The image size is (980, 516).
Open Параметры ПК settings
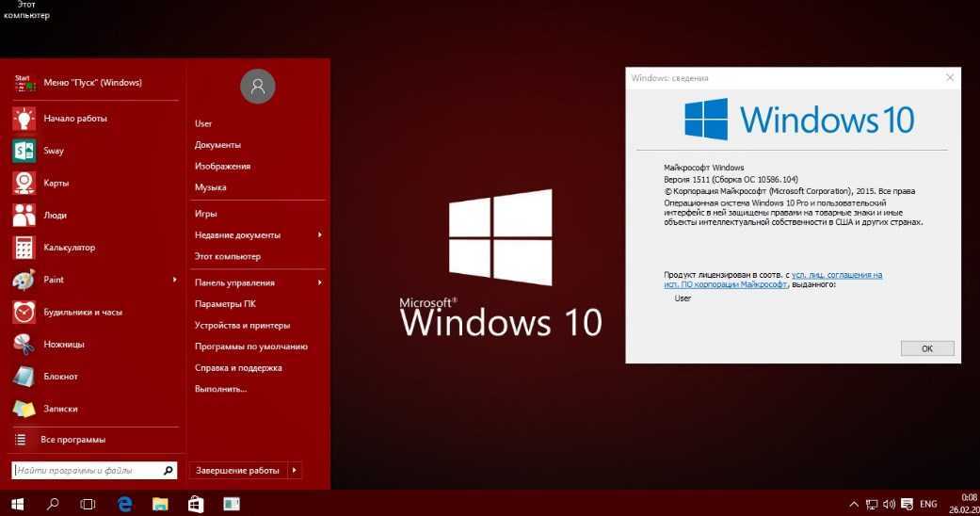(225, 304)
